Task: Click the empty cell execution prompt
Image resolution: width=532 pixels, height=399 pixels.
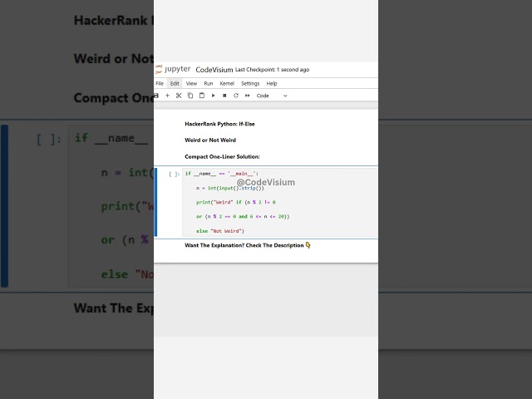Action: click(x=174, y=174)
